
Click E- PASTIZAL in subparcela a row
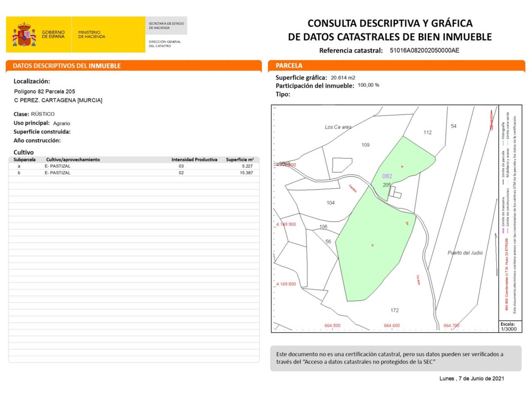click(x=57, y=166)
